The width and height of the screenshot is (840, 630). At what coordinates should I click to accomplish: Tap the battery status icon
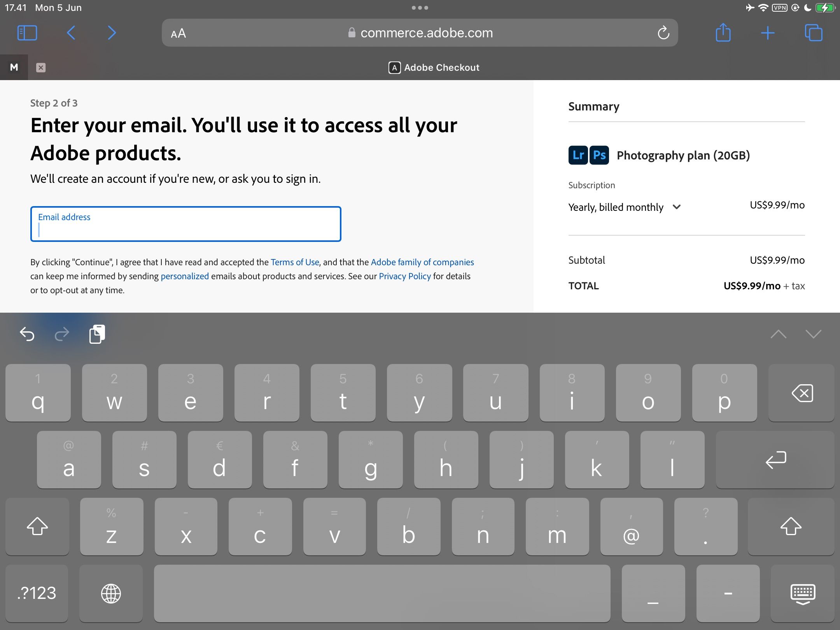pyautogui.click(x=825, y=8)
